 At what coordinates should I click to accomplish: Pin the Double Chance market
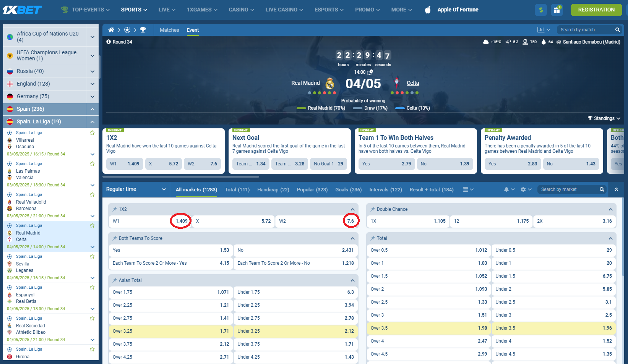tap(372, 209)
